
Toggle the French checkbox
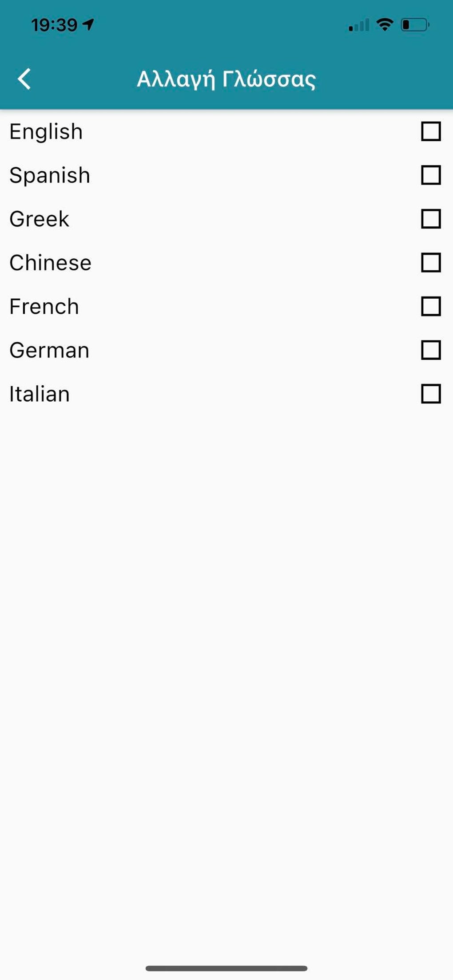tap(430, 306)
